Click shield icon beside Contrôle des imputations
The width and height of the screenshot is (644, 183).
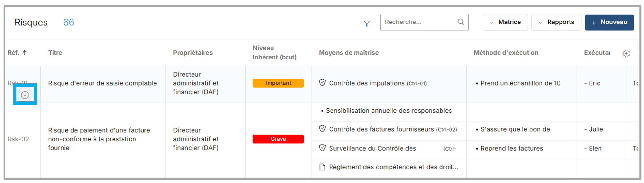322,83
